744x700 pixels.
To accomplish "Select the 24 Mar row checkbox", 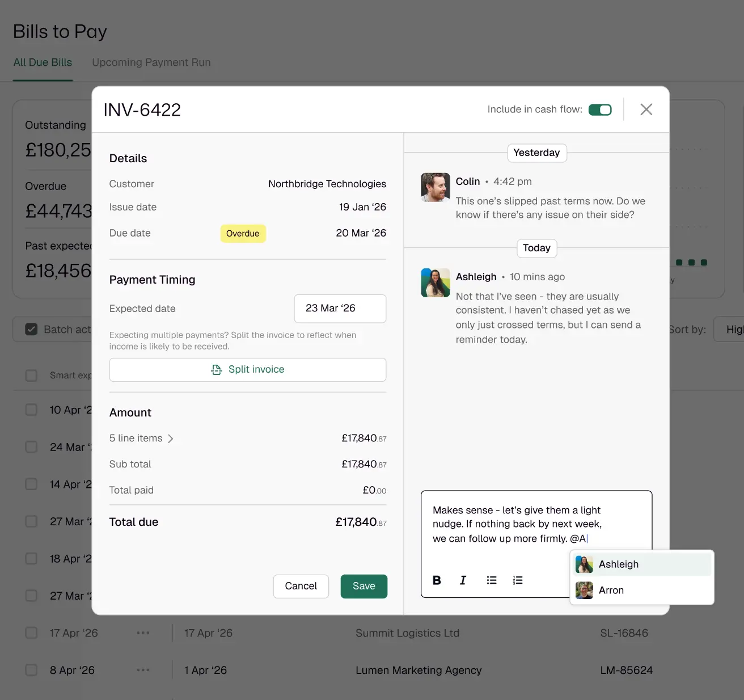I will point(32,447).
